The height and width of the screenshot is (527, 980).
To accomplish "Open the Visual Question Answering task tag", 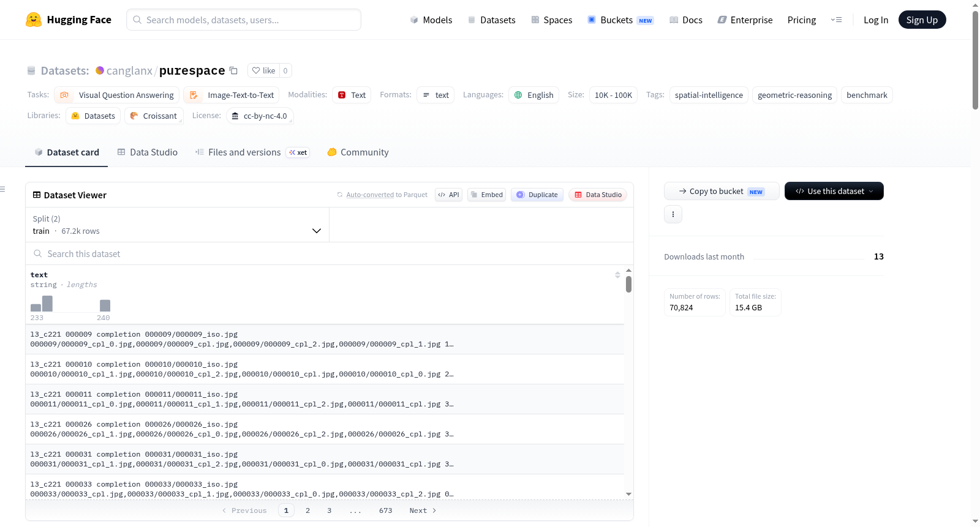I will point(117,95).
